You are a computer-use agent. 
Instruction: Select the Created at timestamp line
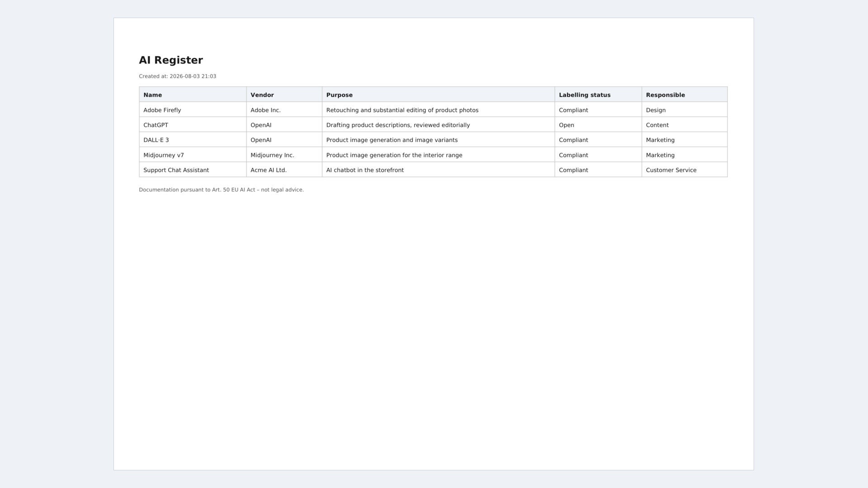tap(178, 76)
